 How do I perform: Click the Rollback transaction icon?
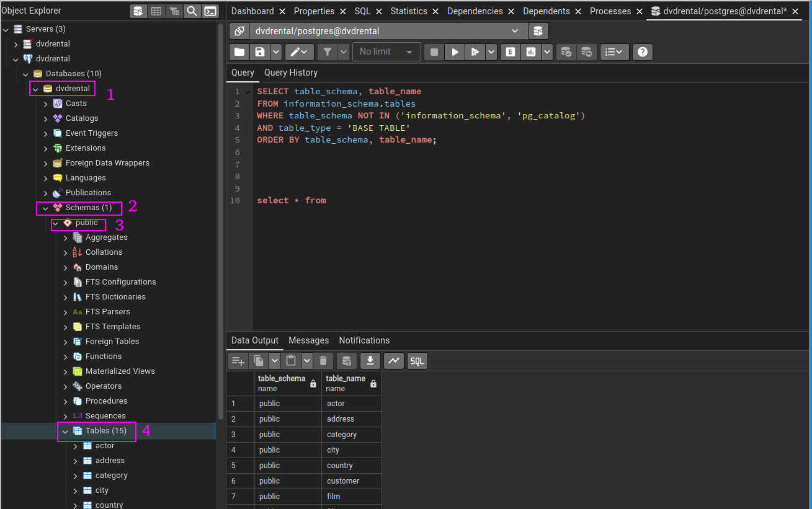click(x=586, y=52)
